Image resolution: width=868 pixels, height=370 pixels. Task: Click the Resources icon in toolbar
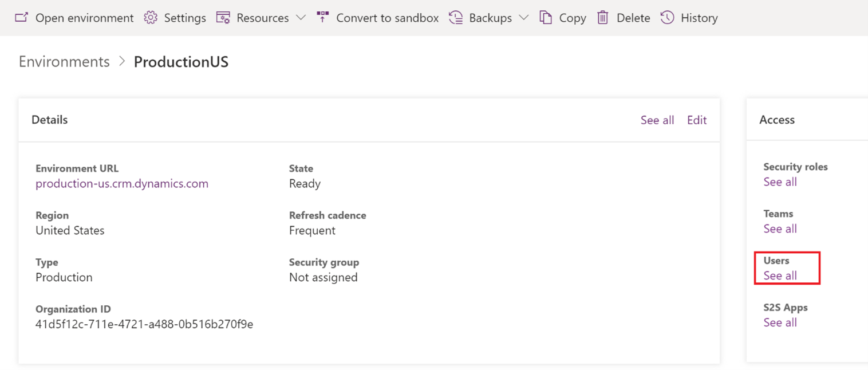tap(223, 18)
